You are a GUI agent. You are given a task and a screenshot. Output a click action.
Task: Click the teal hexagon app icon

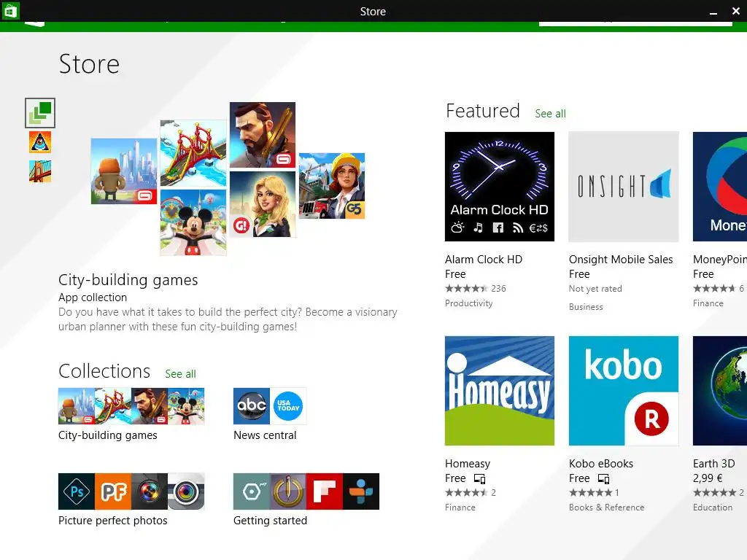coord(252,491)
